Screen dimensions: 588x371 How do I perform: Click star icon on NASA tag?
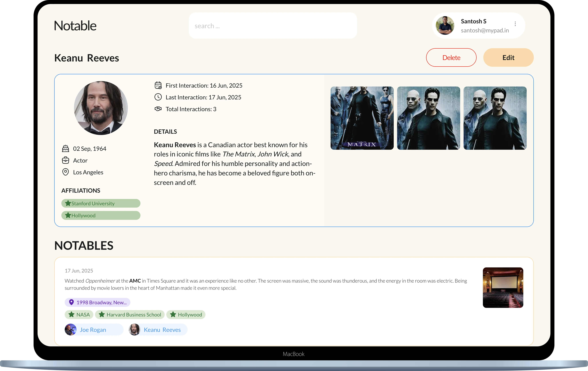point(71,315)
